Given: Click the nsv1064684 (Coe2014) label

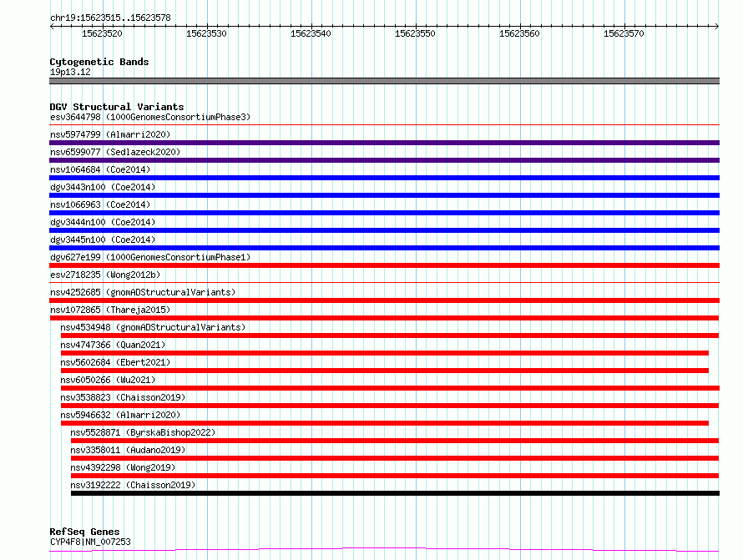Looking at the screenshot, I should click(100, 169).
